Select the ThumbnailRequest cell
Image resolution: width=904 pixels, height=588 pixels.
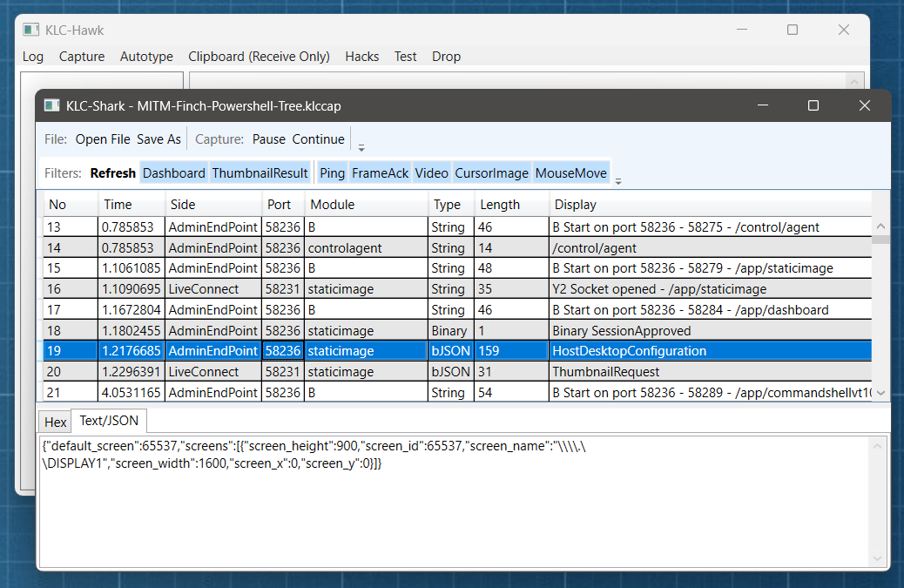point(711,372)
